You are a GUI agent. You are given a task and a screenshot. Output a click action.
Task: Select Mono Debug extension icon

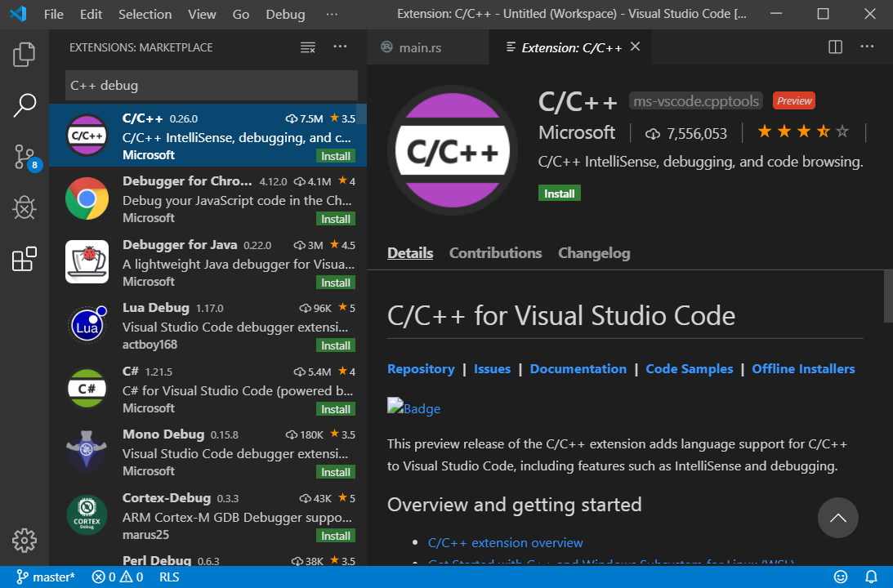(x=87, y=452)
